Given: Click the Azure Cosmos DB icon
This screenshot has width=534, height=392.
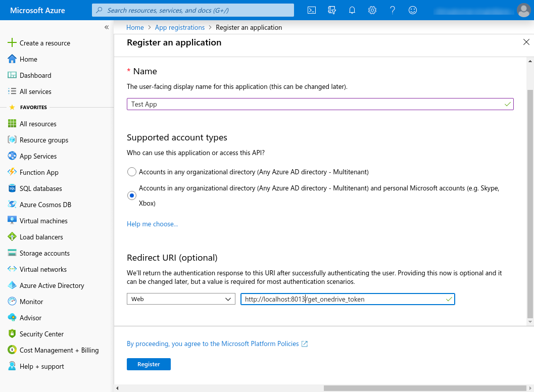Looking at the screenshot, I should (12, 204).
